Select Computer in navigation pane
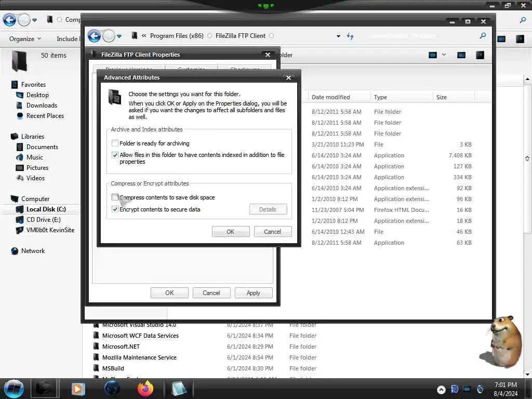This screenshot has width=532, height=399. click(x=35, y=199)
